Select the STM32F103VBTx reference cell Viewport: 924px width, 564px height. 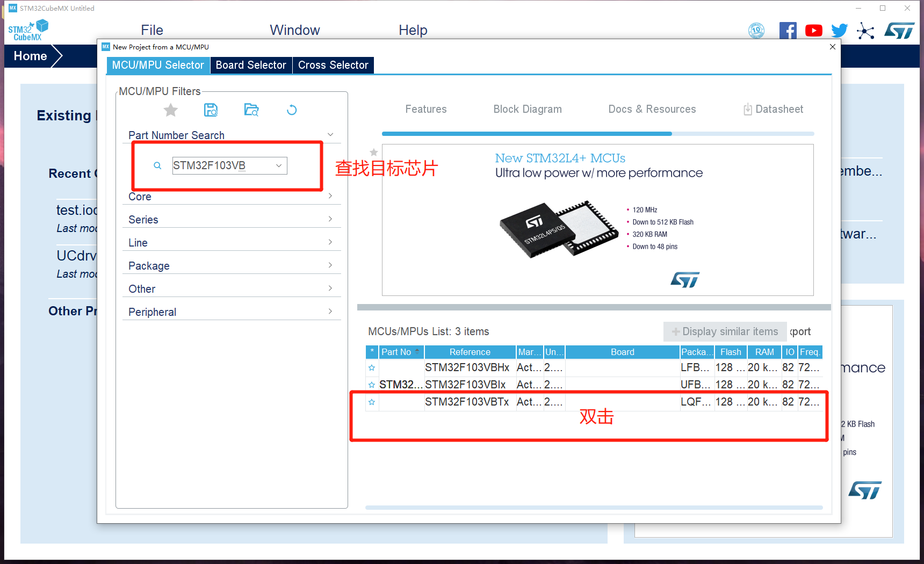470,402
